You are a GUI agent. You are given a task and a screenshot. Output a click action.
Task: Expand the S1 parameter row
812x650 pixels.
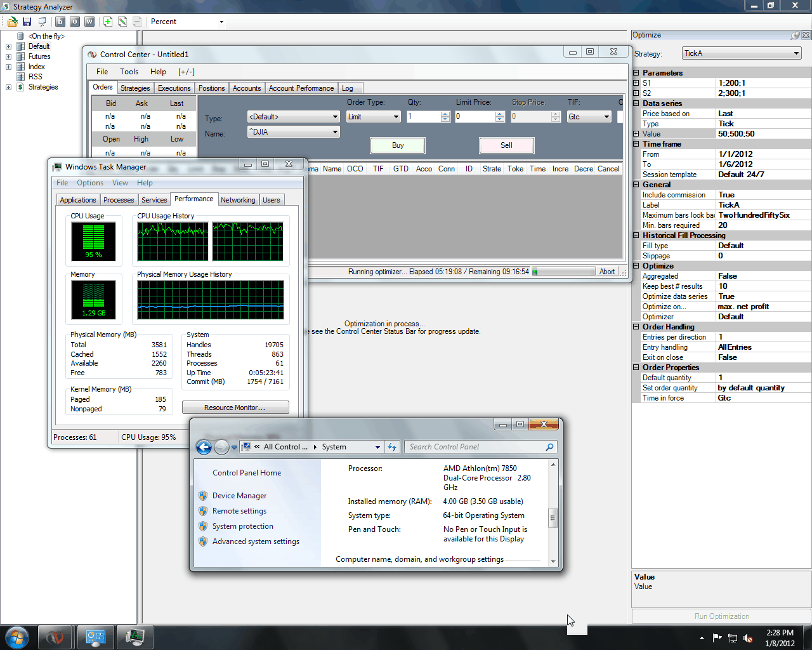[x=636, y=83]
